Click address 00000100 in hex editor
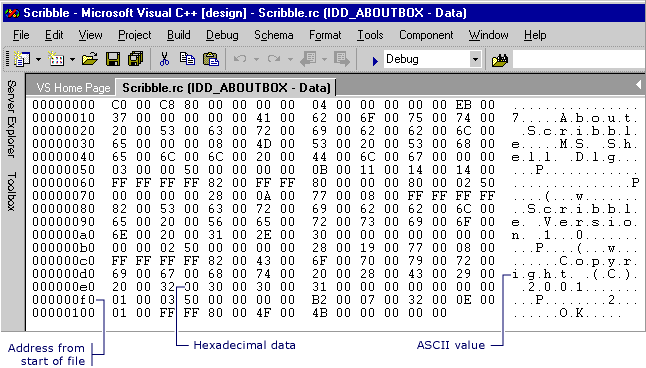Image resolution: width=646 pixels, height=368 pixels. pos(63,313)
